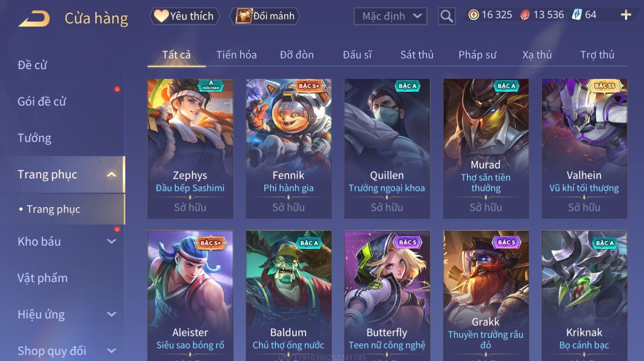The height and width of the screenshot is (361, 644).
Task: Select the Tiến hóa tab
Action: 236,55
